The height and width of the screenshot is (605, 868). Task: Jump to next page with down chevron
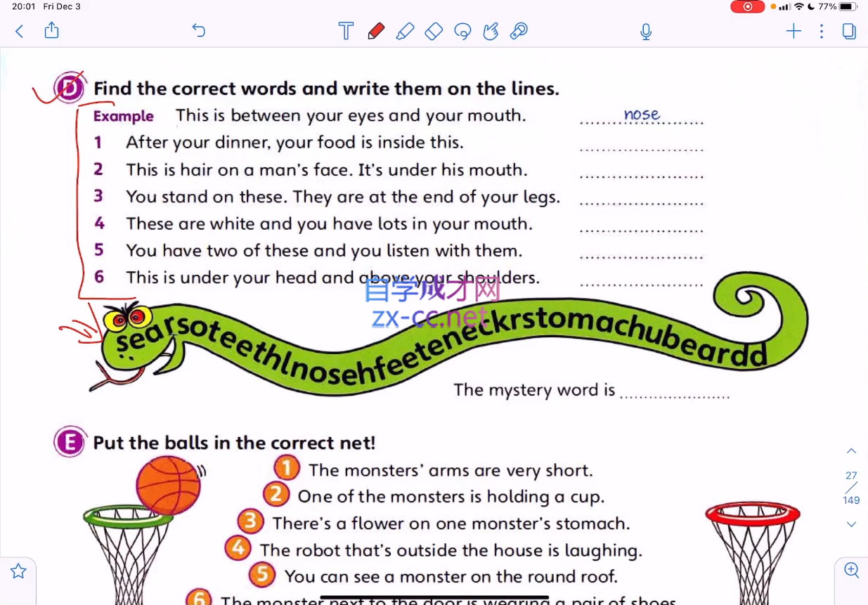851,524
